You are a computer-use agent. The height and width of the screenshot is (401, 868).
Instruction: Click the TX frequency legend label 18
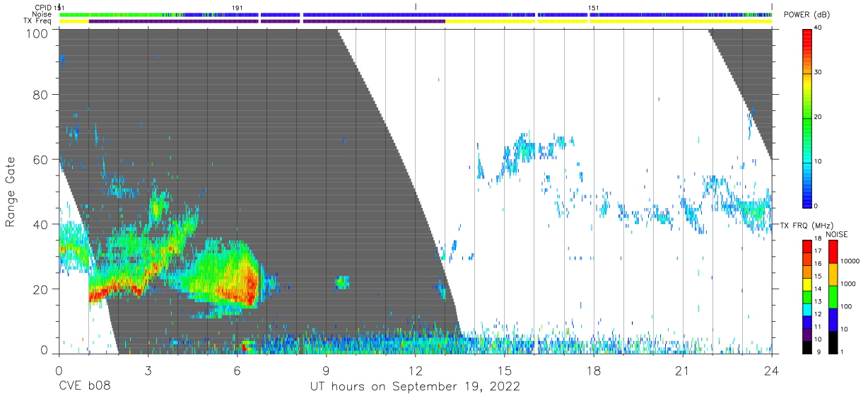[x=818, y=240]
